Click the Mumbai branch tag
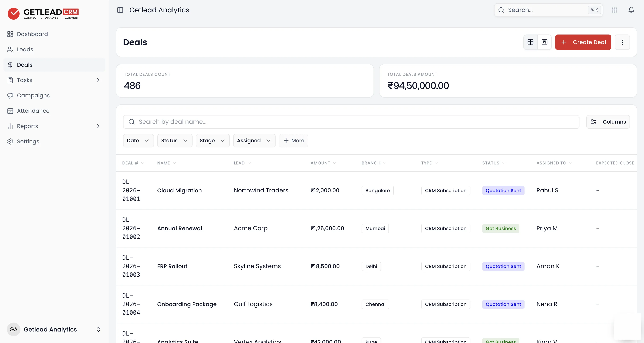This screenshot has height=343, width=644. point(375,228)
